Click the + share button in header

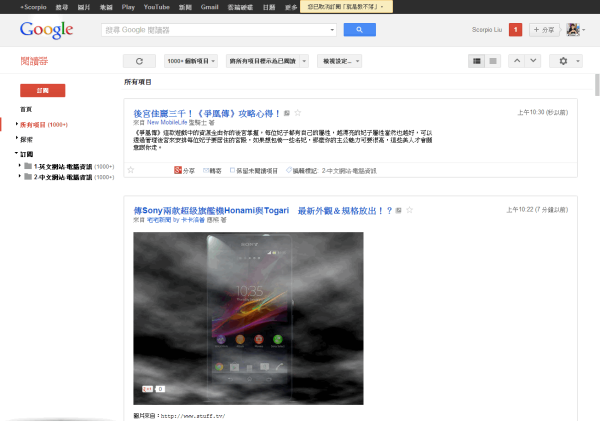544,29
